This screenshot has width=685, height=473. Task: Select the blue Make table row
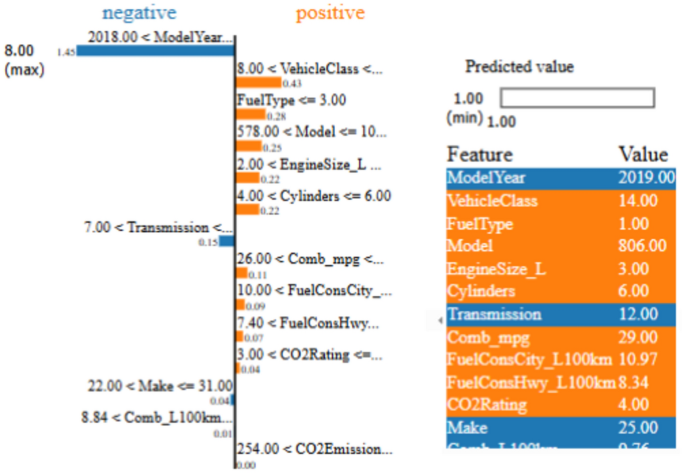561,428
